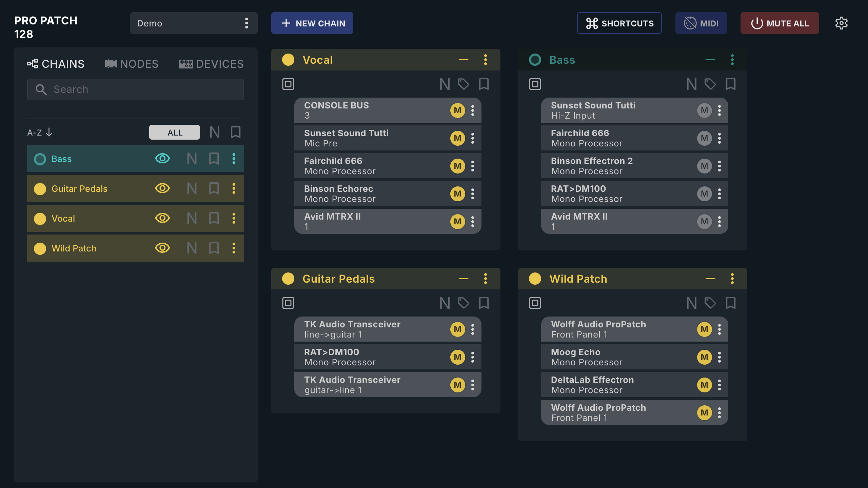
Task: Click the N icon in Vocal chain toolbar
Action: point(445,84)
